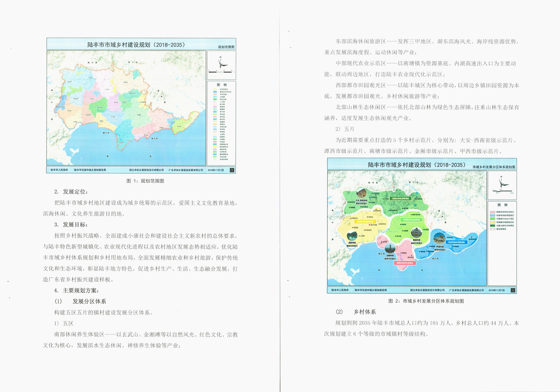Click the line starting 西部都市田园观光区——以陆丰城区
This screenshot has height=392, width=560.
click(427, 85)
